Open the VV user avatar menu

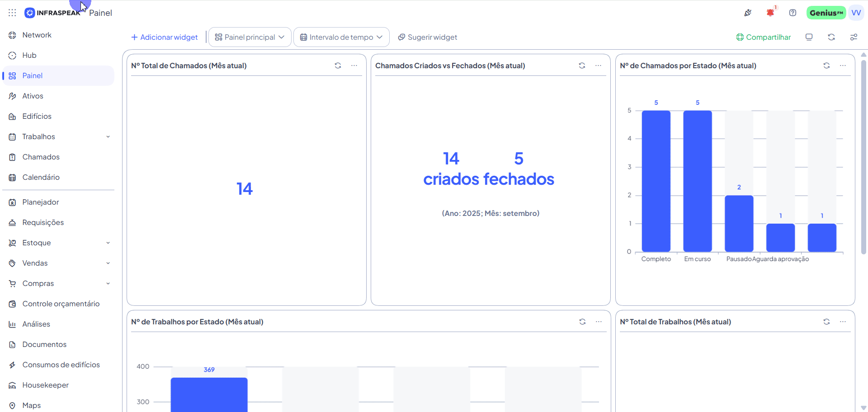click(x=856, y=13)
